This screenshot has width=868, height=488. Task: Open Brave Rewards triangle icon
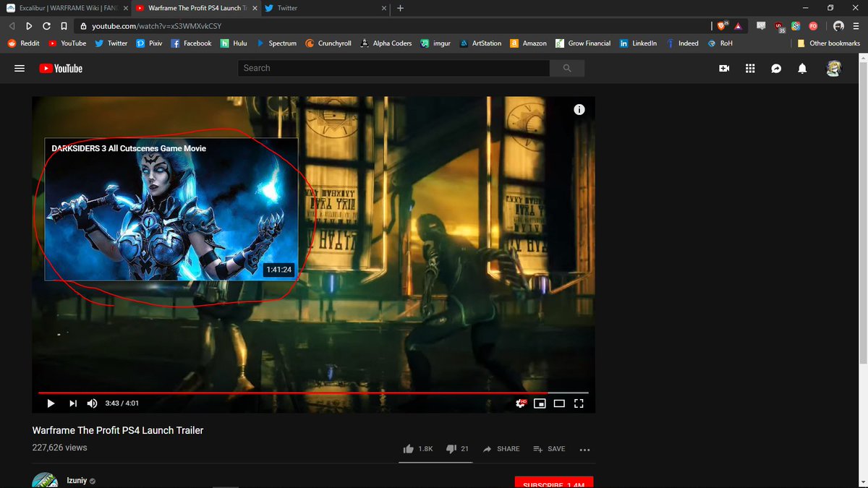pyautogui.click(x=738, y=26)
